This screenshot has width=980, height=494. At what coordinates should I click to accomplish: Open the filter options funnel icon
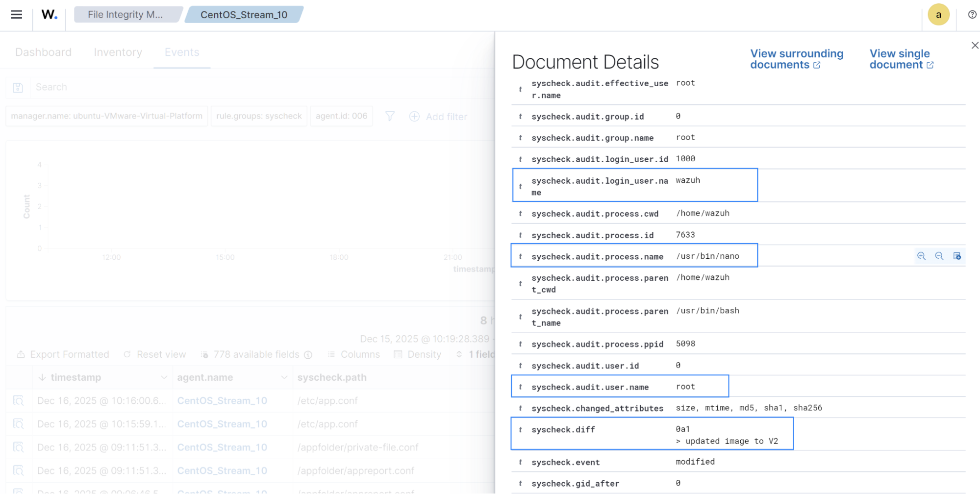[x=390, y=117]
